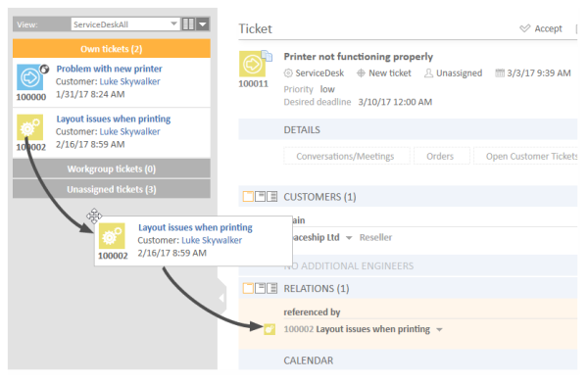Select the extended view icon of the RELATIONS section
This screenshot has height=383, width=588.
(271, 288)
